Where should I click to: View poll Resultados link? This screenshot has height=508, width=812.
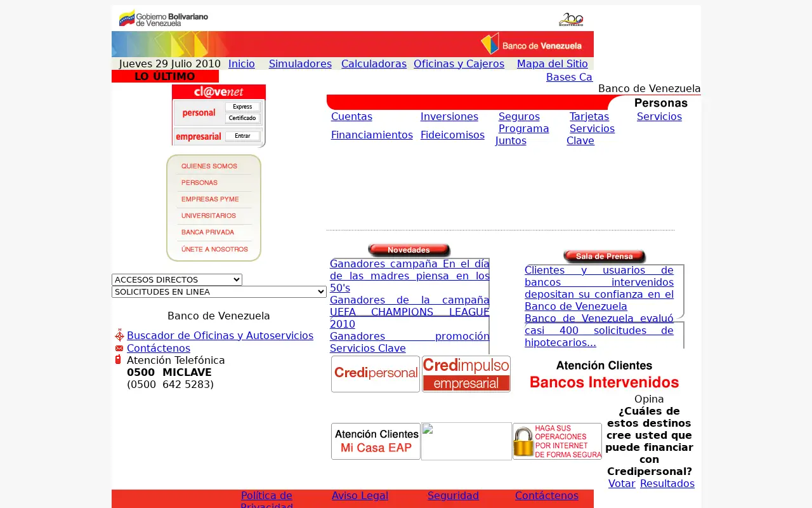[667, 483]
